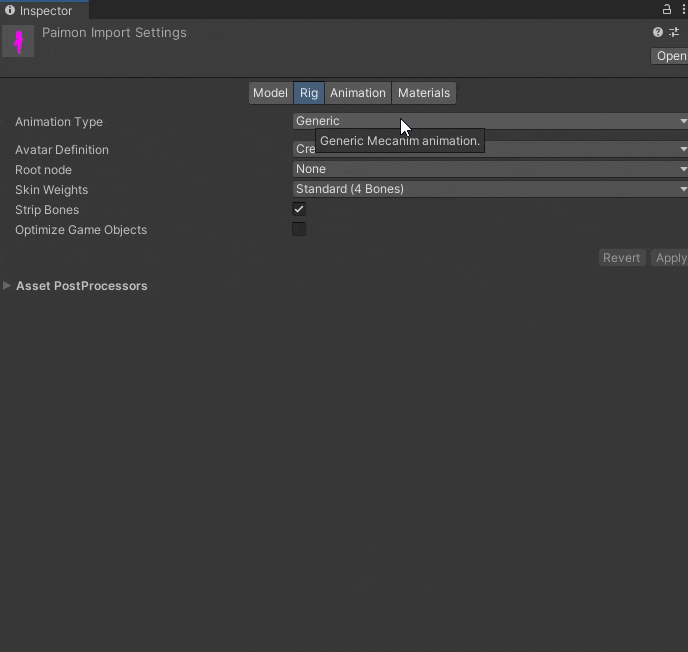Image resolution: width=688 pixels, height=652 pixels.
Task: Click the Paimon Import Settings title
Action: point(114,33)
